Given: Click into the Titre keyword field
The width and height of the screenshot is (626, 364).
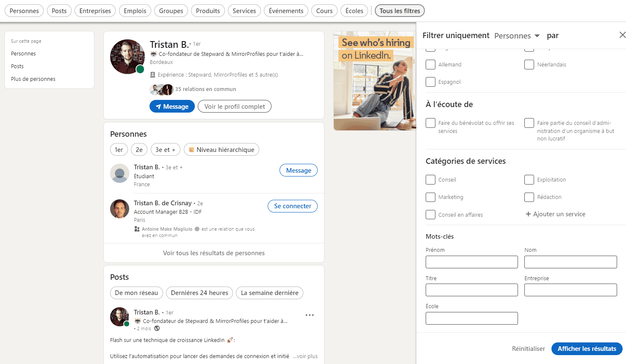Looking at the screenshot, I should coord(472,290).
